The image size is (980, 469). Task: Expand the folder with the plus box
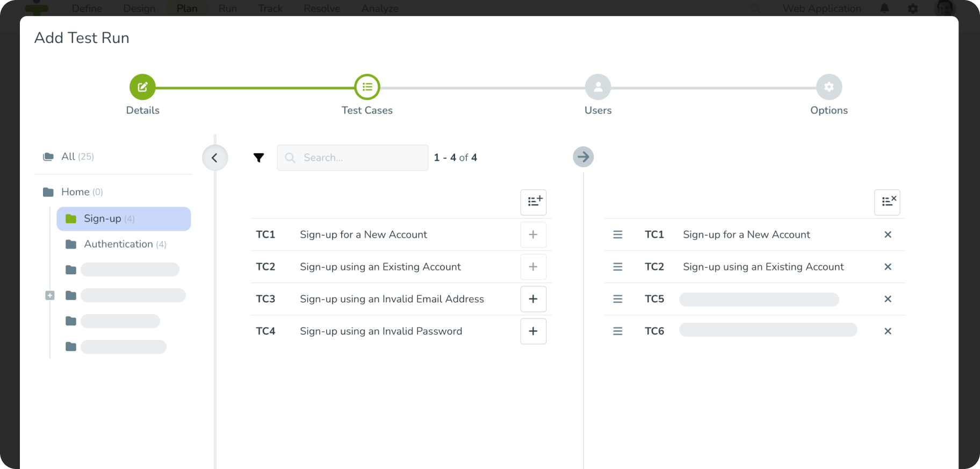tap(50, 295)
